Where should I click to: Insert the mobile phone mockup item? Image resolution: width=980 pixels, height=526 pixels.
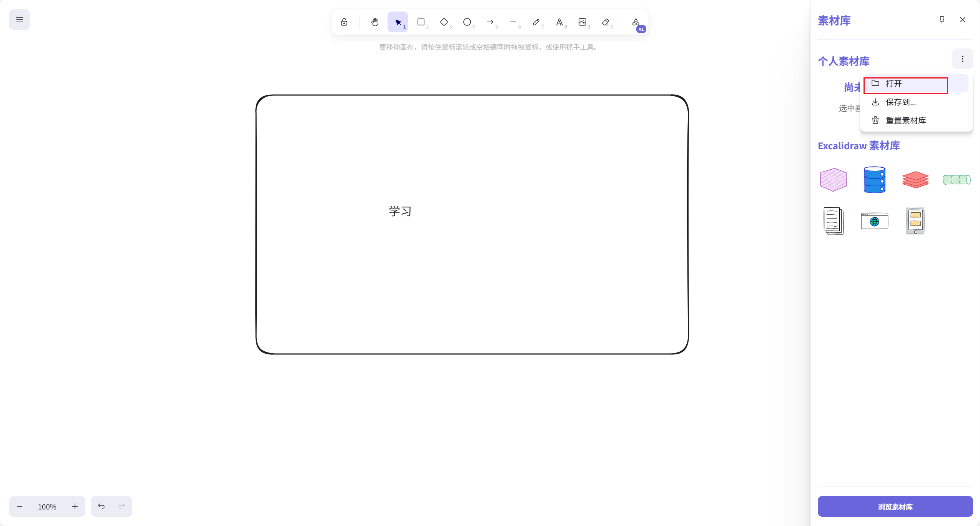click(x=915, y=221)
